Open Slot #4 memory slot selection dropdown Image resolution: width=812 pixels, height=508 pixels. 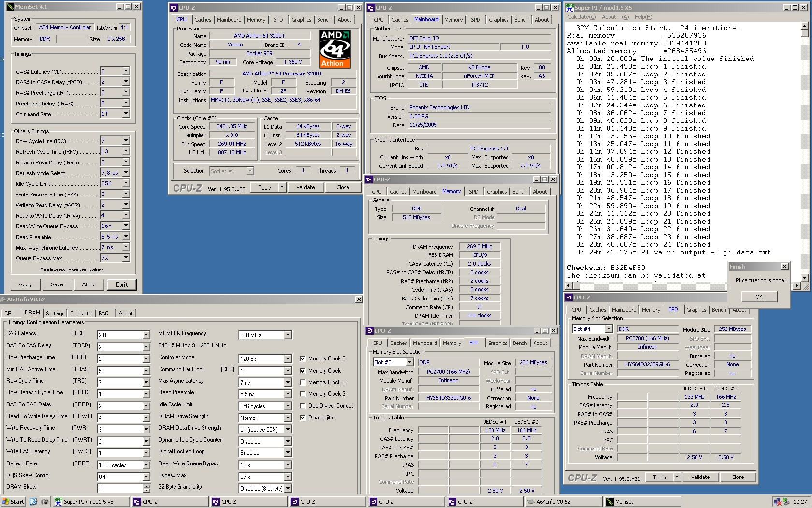click(609, 329)
